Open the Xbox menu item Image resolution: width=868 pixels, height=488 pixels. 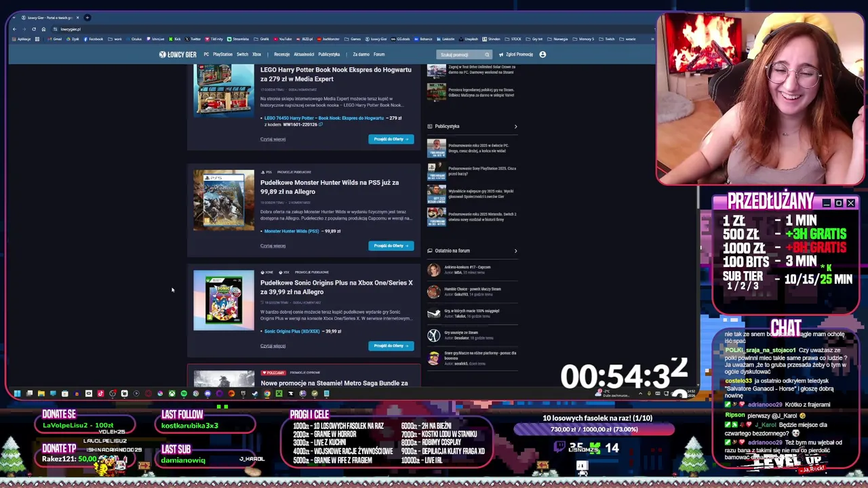point(256,54)
